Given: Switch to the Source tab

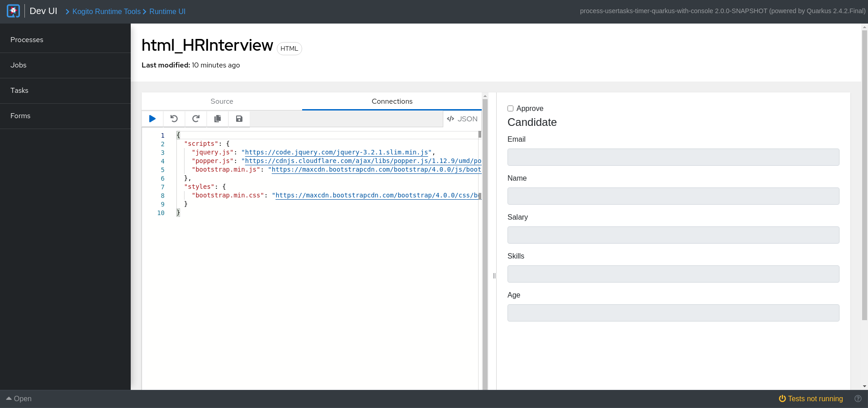Looking at the screenshot, I should [222, 101].
